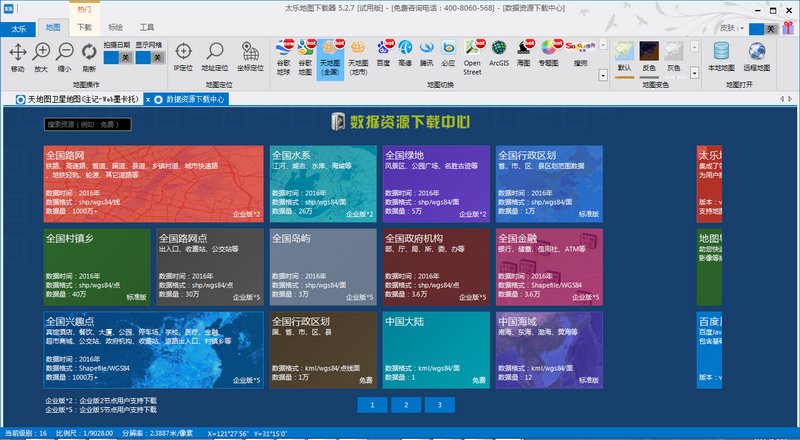Click the gift icon in title bar

coord(789,28)
